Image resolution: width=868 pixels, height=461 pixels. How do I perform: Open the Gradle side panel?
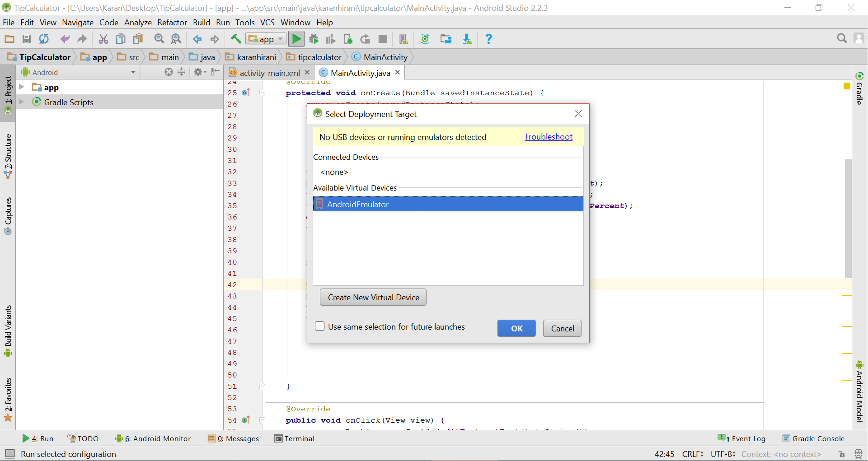click(x=859, y=88)
